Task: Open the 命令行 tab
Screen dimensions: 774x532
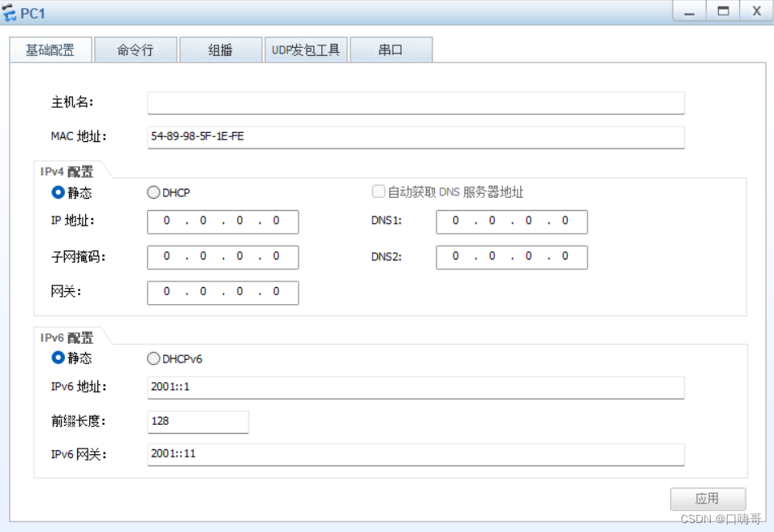Action: [135, 49]
